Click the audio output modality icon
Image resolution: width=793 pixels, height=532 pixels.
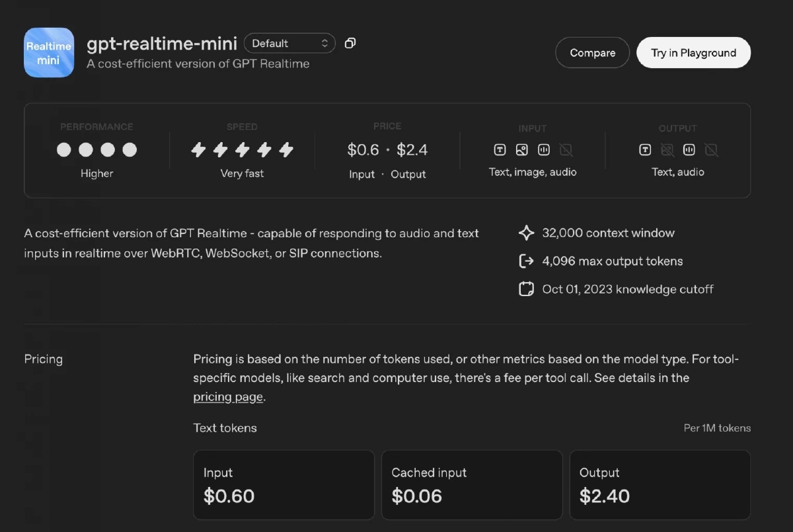[x=689, y=150]
